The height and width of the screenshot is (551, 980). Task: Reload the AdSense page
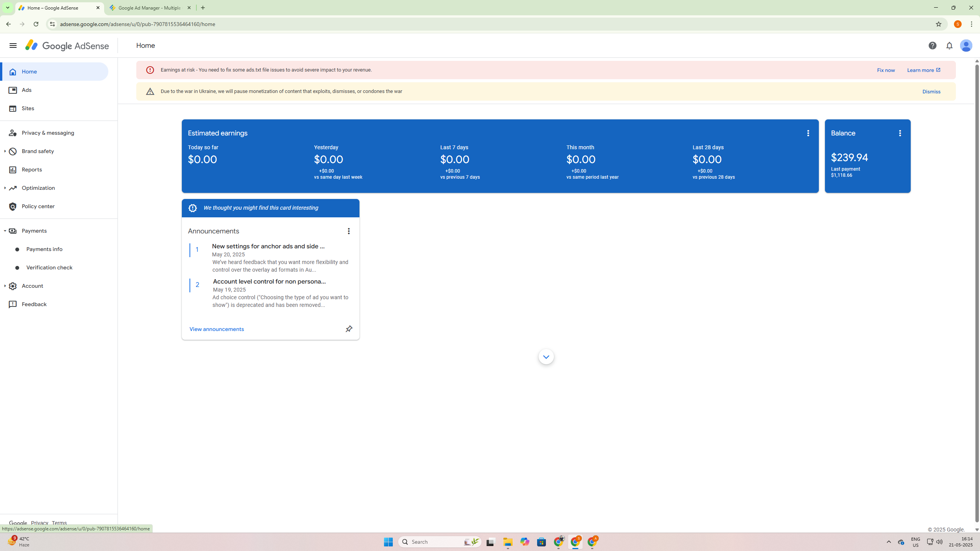click(x=36, y=24)
